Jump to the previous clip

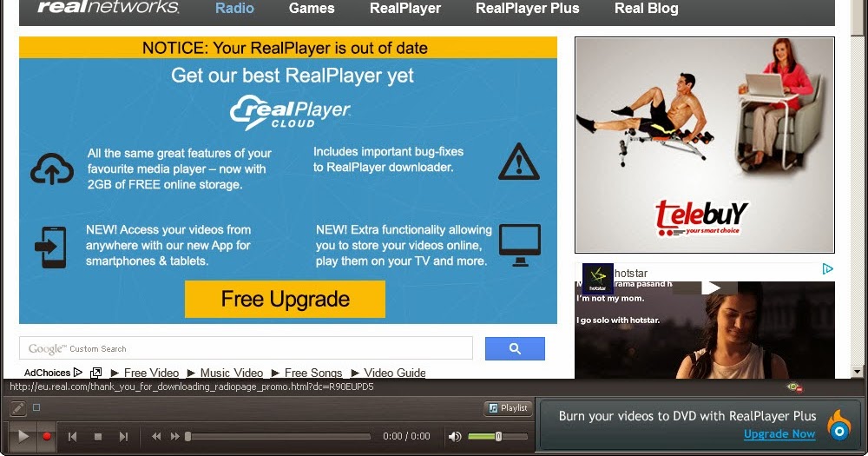[73, 437]
